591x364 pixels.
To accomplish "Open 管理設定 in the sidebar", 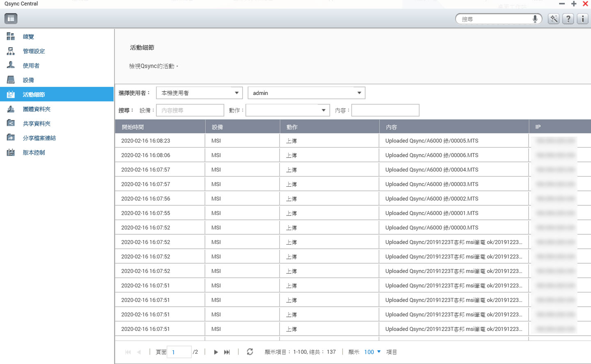I will (x=34, y=51).
